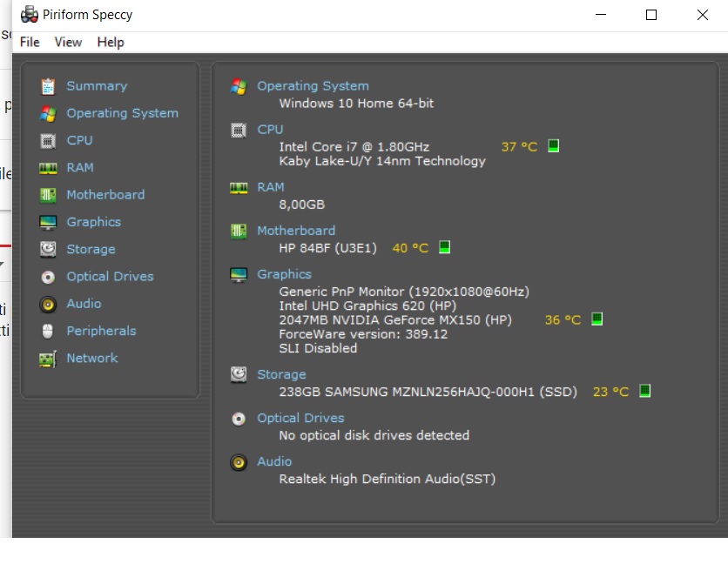Click 'Kaby Lake-U/Y 14nm Technology' text
Image resolution: width=728 pixels, height=564 pixels.
point(382,161)
